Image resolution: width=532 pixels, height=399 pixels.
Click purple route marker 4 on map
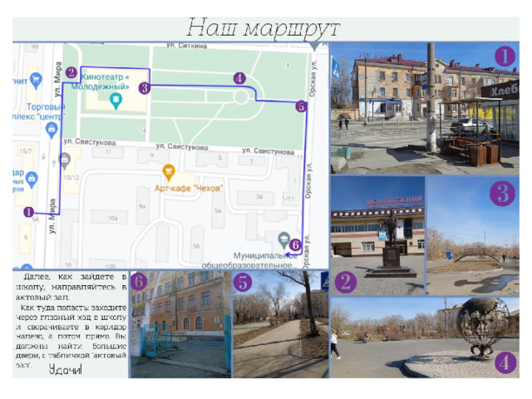pyautogui.click(x=239, y=78)
